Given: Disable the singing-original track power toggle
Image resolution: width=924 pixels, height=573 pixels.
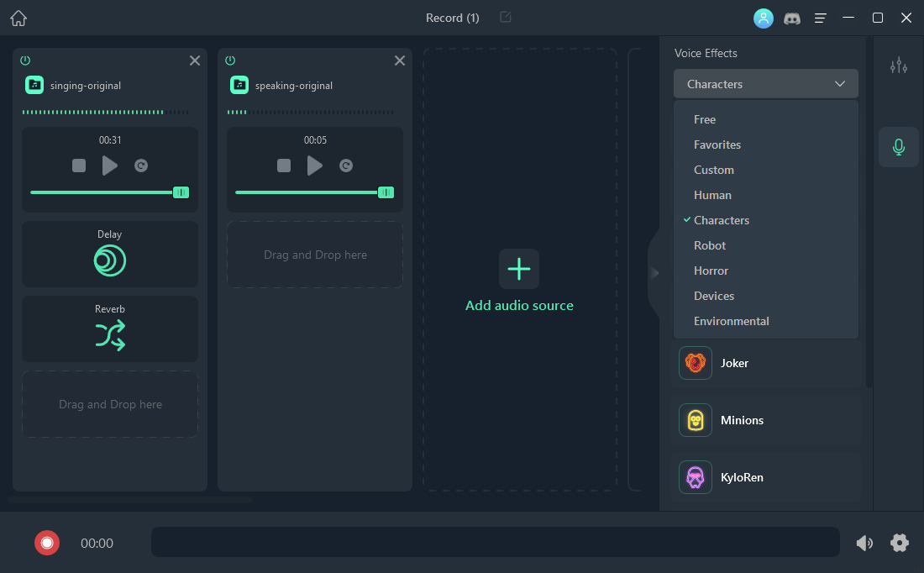Looking at the screenshot, I should pos(25,60).
